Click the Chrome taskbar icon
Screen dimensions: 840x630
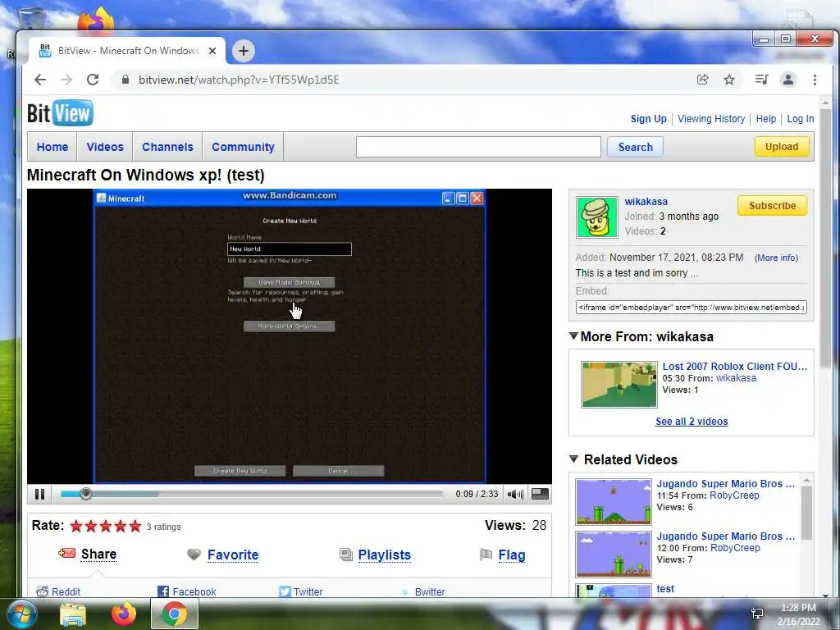tap(175, 614)
